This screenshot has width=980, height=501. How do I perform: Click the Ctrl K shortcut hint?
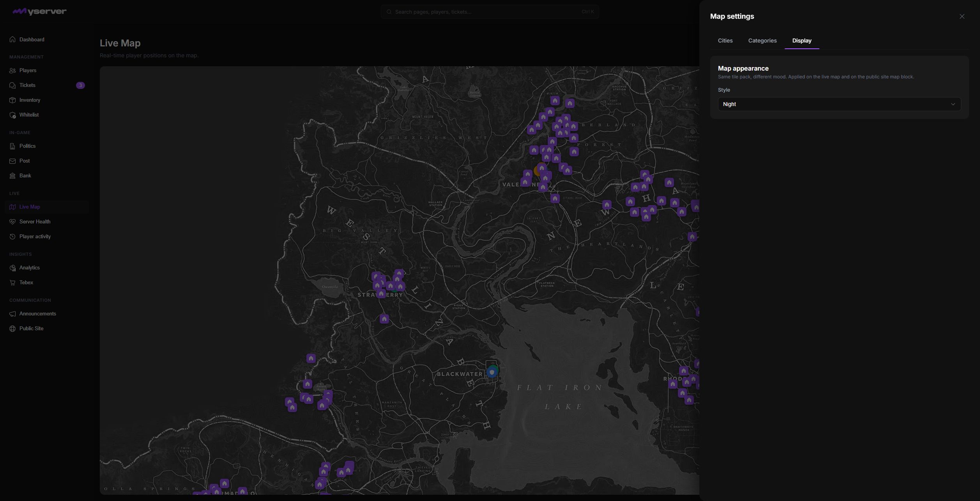click(587, 12)
